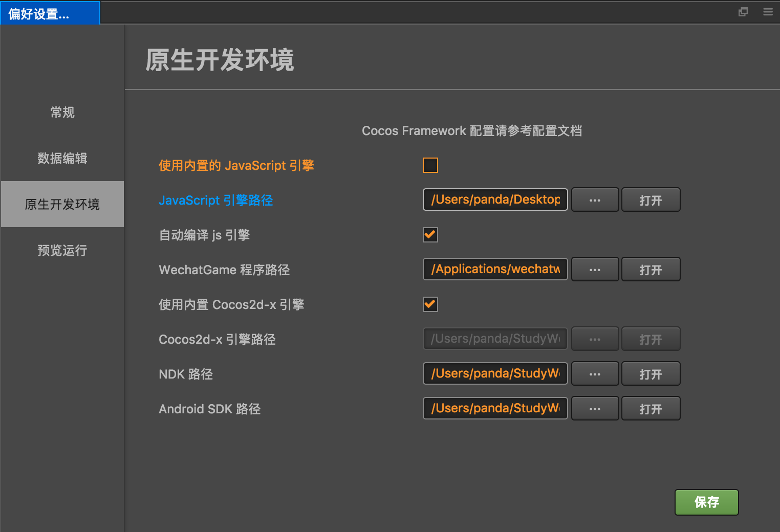Select the 偏好设置 tab
The height and width of the screenshot is (532, 780).
click(50, 13)
